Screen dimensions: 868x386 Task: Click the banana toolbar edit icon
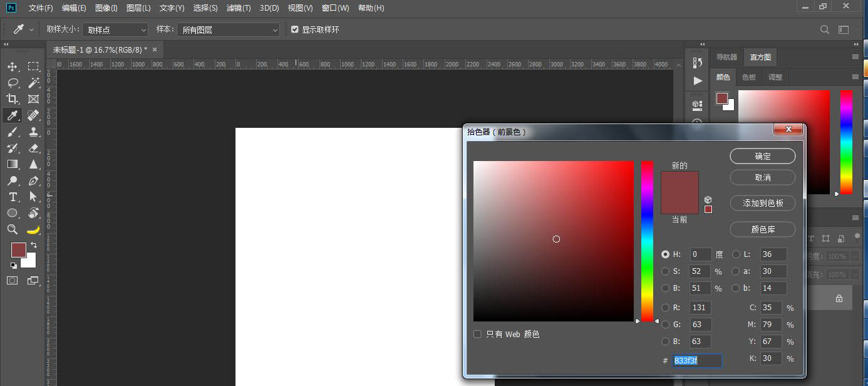[33, 229]
